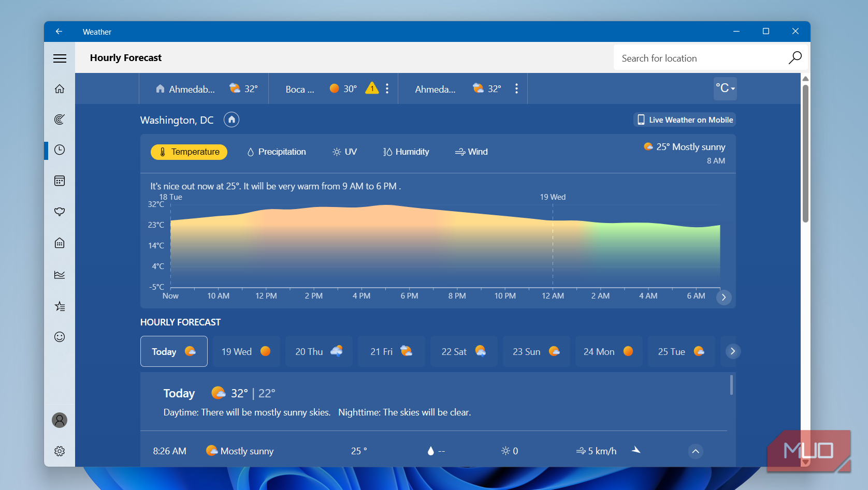Click the hourly list inner scrollbar
868x490 pixels.
point(731,385)
